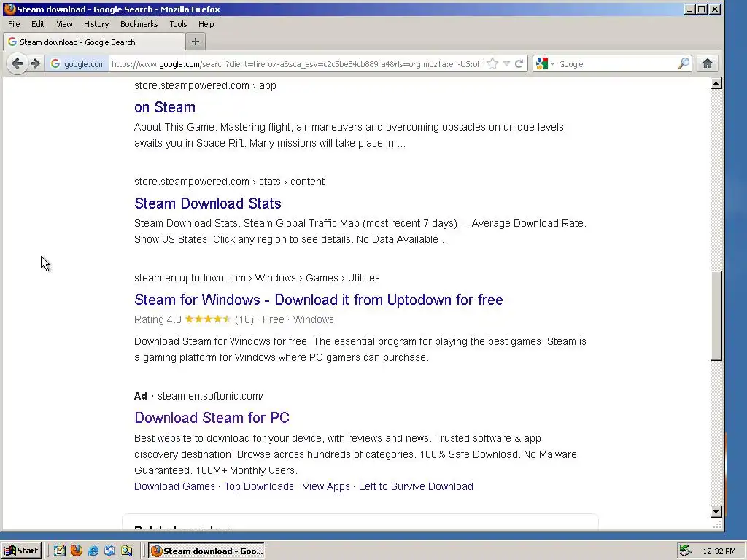Click 'steam.en.uptodown.com › Windows › Games › Utilities' breadcrumb

tap(257, 278)
